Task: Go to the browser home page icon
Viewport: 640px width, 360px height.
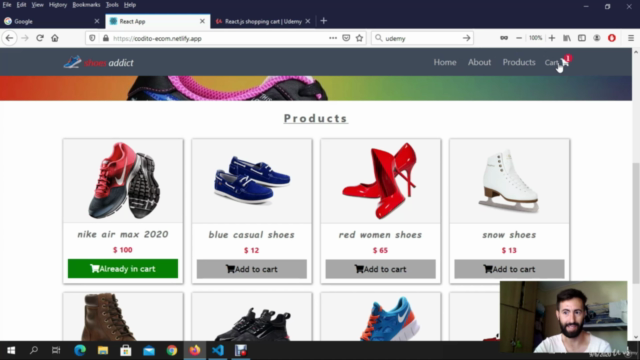Action: tap(55, 38)
